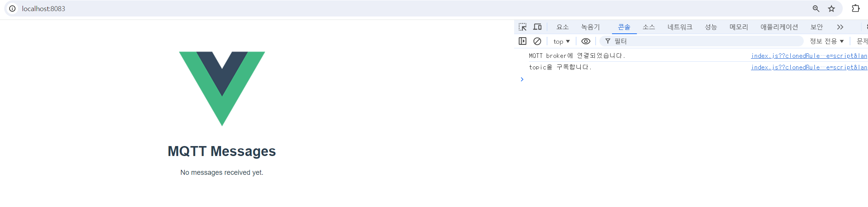868x207 pixels.
Task: Switch to the 성능 (Performance) tab
Action: (711, 27)
